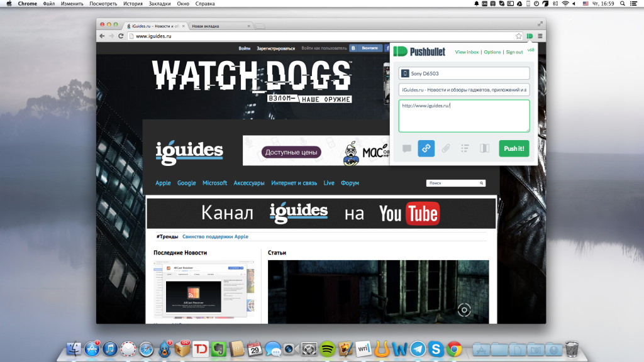Viewport: 644px width, 362px height.
Task: Open the Chrome hamburger menu
Action: [x=540, y=36]
